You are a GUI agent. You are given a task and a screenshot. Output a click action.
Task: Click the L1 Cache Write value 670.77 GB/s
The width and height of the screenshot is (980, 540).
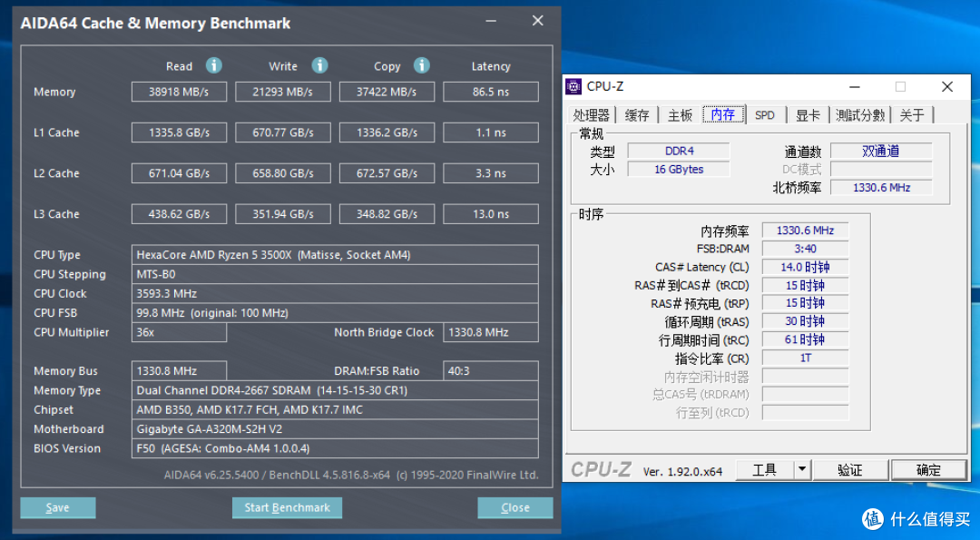(282, 133)
